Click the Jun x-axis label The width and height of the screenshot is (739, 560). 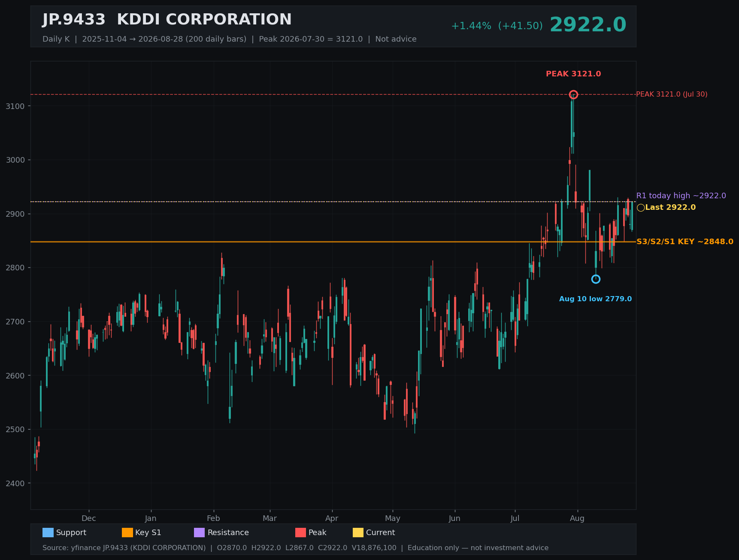(454, 518)
